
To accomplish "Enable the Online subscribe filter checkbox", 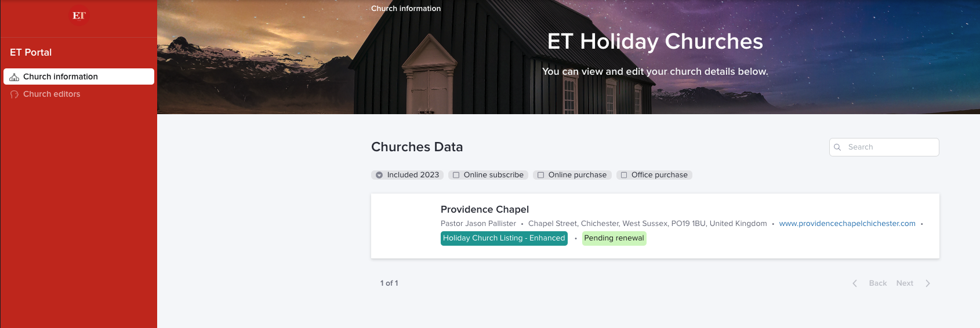I will pyautogui.click(x=456, y=175).
